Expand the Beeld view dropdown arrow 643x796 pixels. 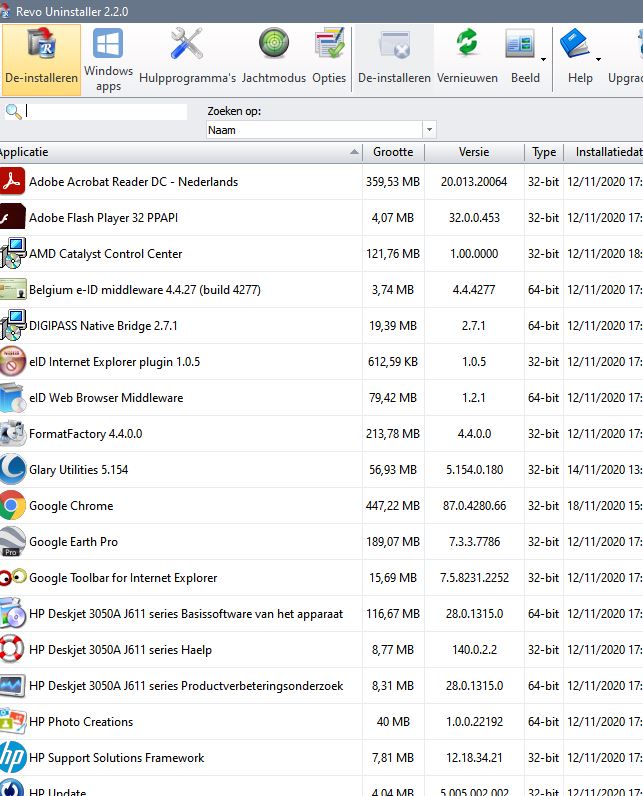(544, 60)
